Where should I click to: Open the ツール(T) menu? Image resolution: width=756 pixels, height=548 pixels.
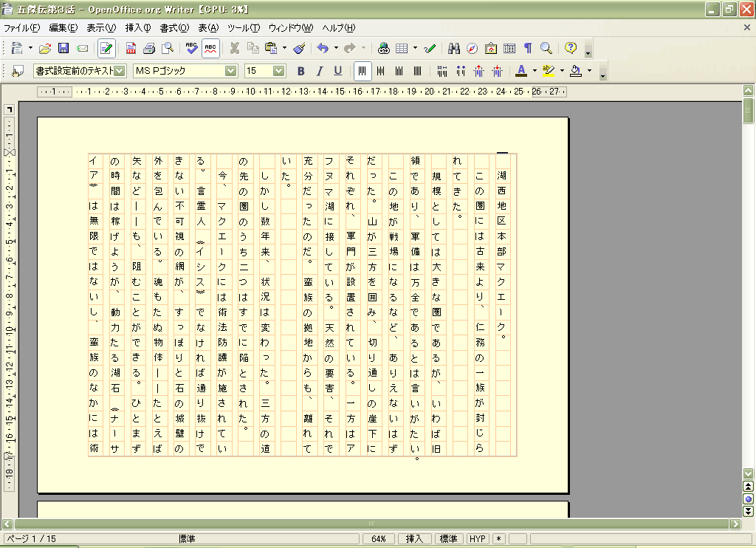click(x=244, y=28)
